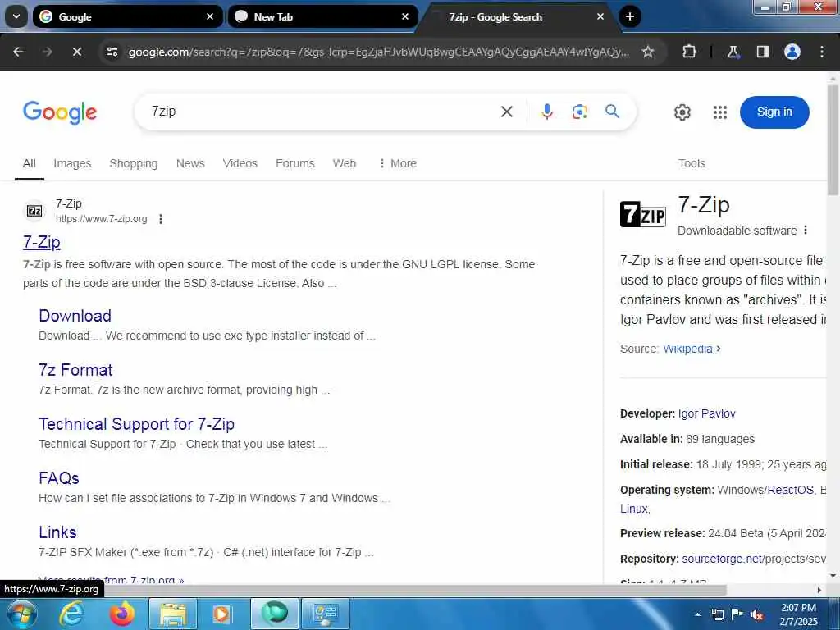Open the Linux operating system link
Image resolution: width=840 pixels, height=630 pixels.
point(634,509)
